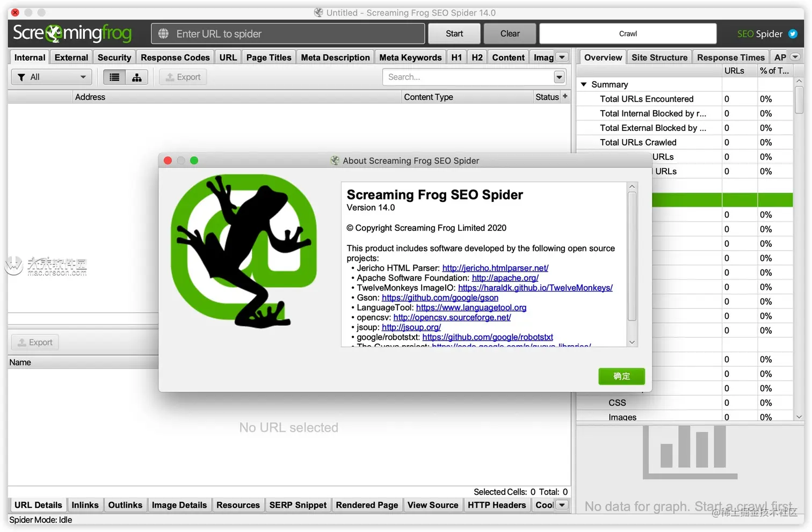
Task: Click the Search input field
Action: 468,77
